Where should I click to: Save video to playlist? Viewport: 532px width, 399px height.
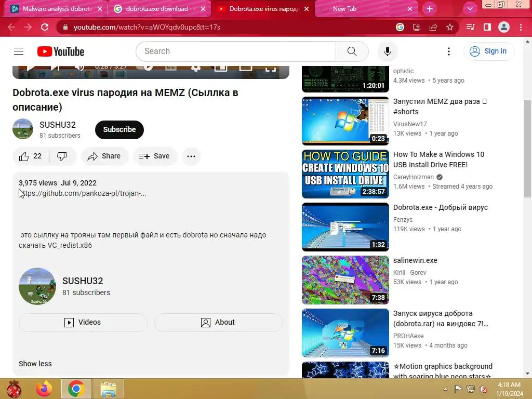point(155,156)
